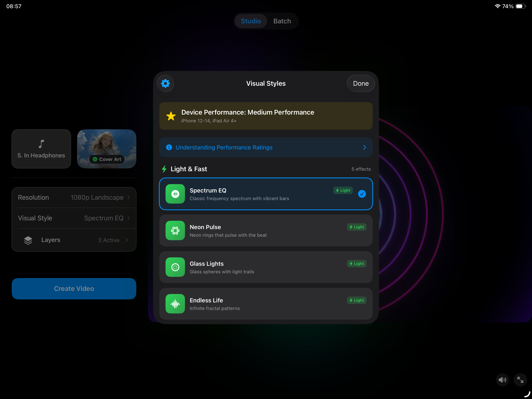
Task: Click 'Glass spheres with light trails' description
Action: point(222,272)
